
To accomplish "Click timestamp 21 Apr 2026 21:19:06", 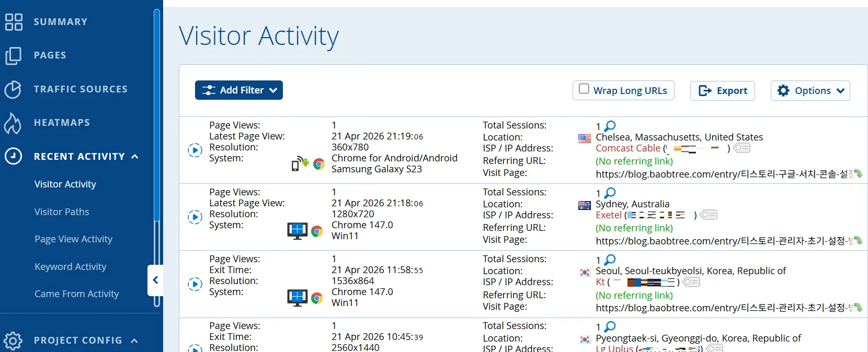I will (x=377, y=136).
